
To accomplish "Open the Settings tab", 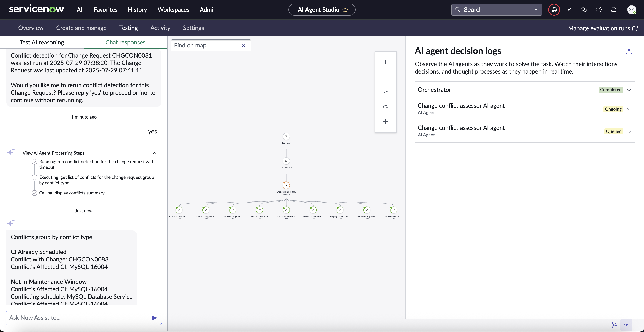I will pos(193,28).
